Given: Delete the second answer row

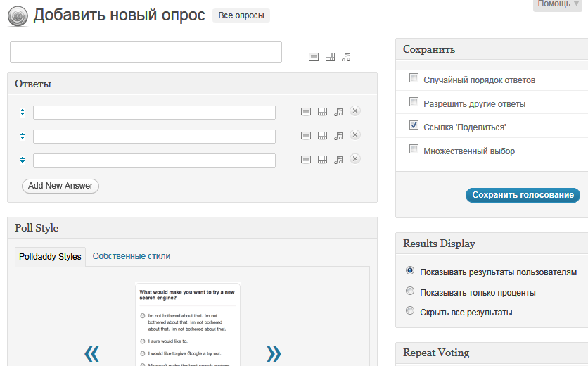Looking at the screenshot, I should pos(355,134).
